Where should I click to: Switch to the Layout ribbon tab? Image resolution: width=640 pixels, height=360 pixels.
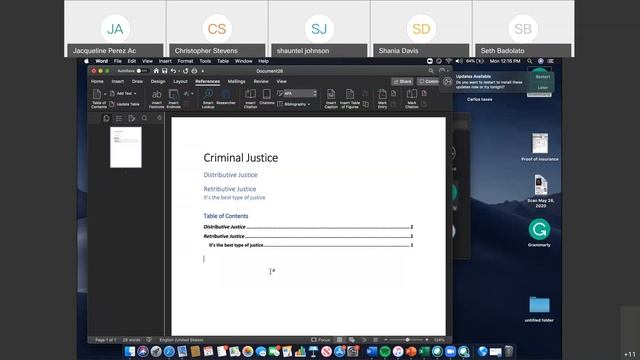click(x=180, y=82)
